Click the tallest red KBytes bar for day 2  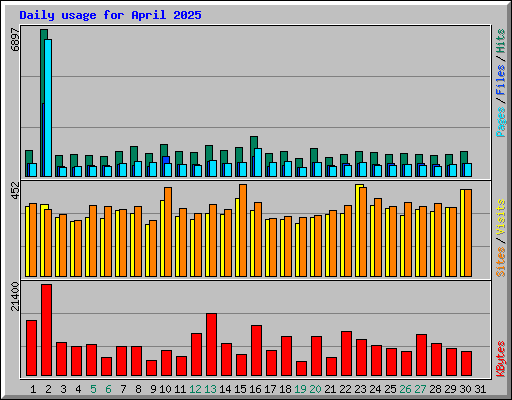(x=46, y=330)
